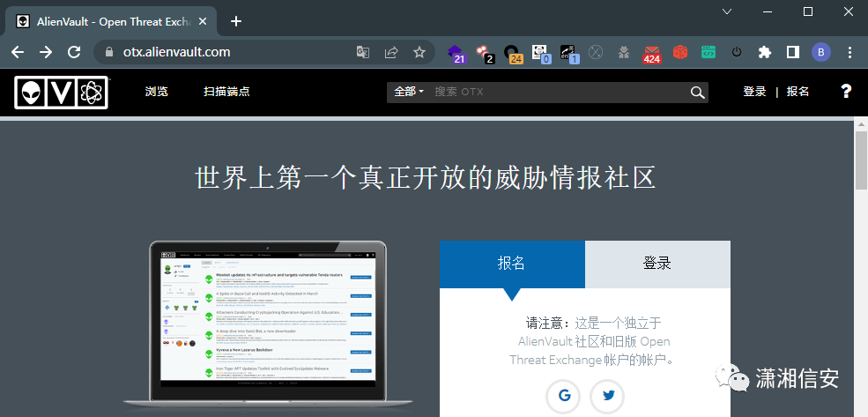Open the Chrome three-dot menu
This screenshot has height=417, width=868.
coord(849,52)
